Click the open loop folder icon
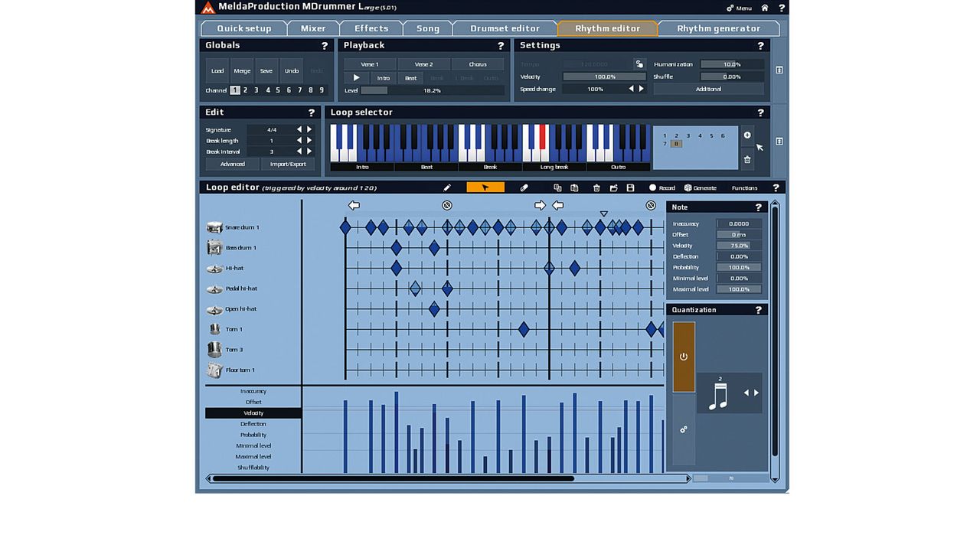The image size is (980, 551). point(613,187)
